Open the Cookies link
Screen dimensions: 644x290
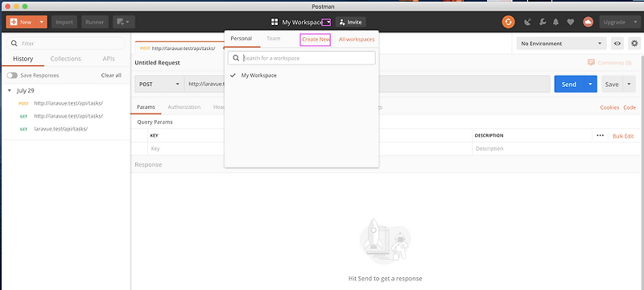[x=609, y=107]
